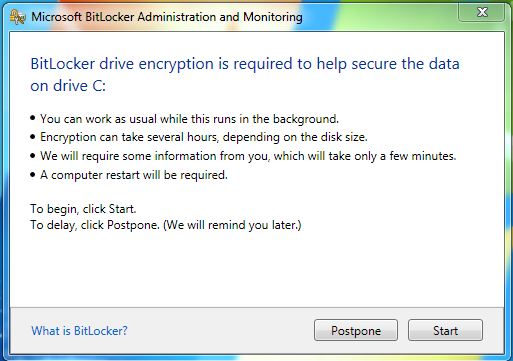This screenshot has width=513, height=361.
Task: Close the BitLocker Administration and Monitoring dialog
Action: tap(482, 13)
